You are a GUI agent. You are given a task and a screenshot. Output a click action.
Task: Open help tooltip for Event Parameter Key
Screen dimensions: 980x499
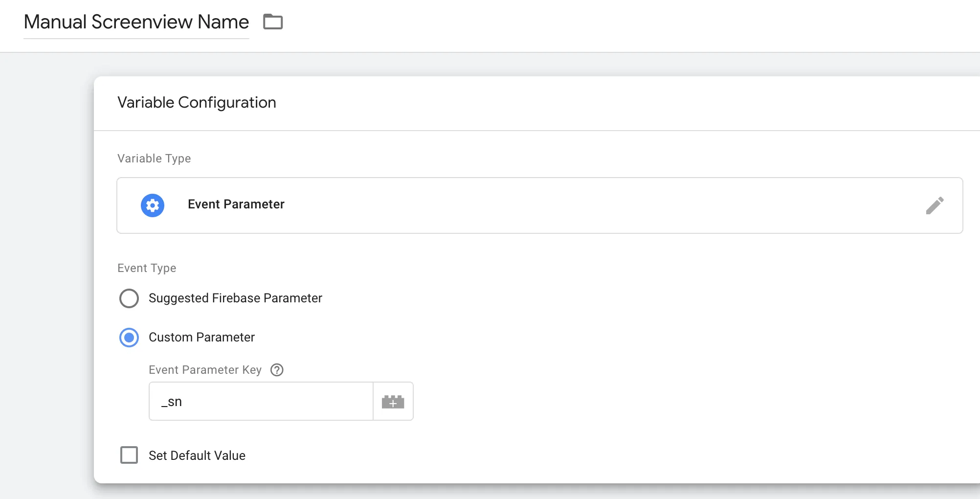click(x=277, y=370)
